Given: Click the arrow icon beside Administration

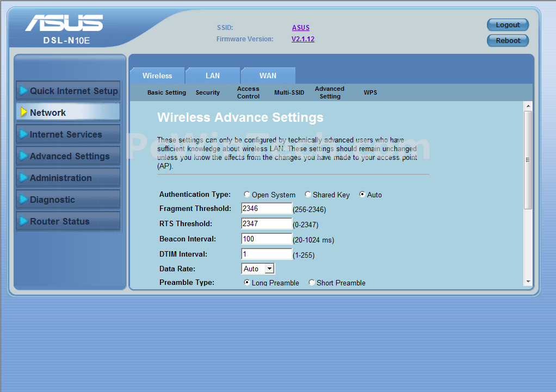Looking at the screenshot, I should tap(23, 177).
